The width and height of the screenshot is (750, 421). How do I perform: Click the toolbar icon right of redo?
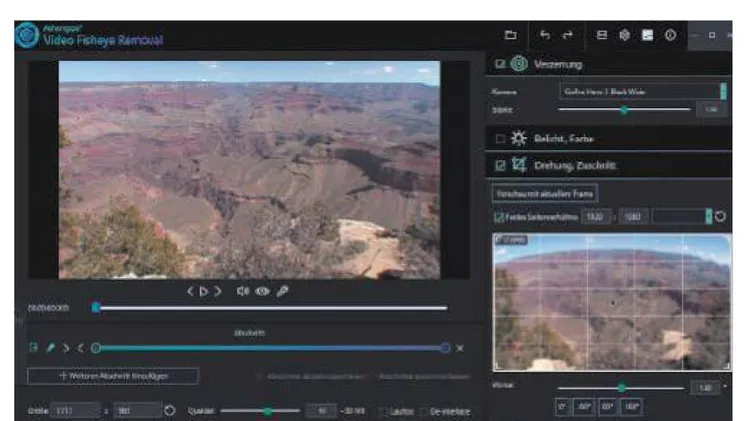point(602,35)
